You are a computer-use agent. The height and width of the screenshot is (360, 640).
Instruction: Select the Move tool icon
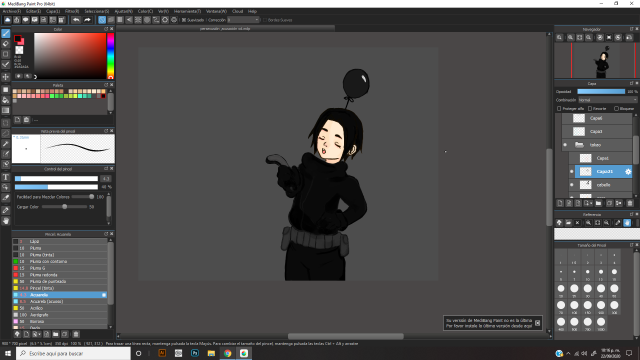pos(6,77)
